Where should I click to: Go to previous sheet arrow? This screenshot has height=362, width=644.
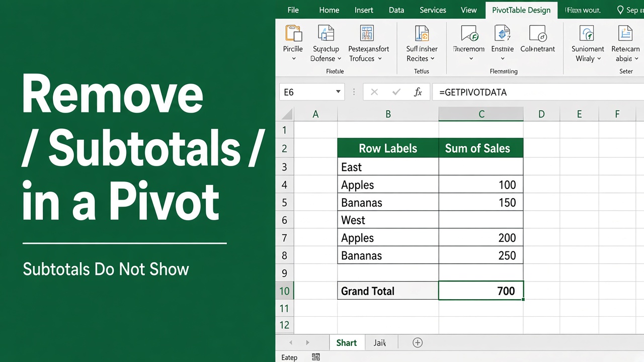(290, 343)
